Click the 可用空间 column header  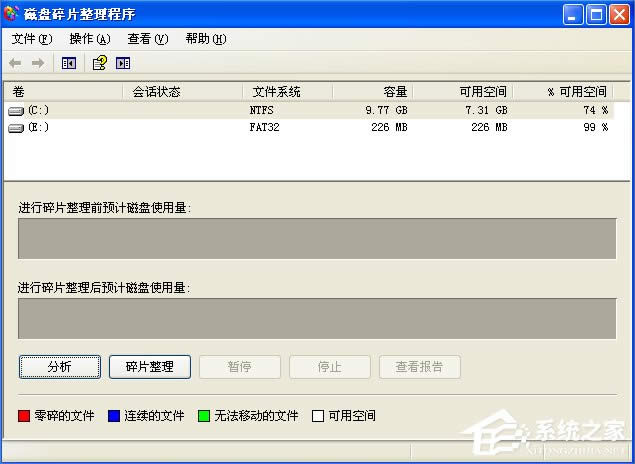[x=462, y=92]
